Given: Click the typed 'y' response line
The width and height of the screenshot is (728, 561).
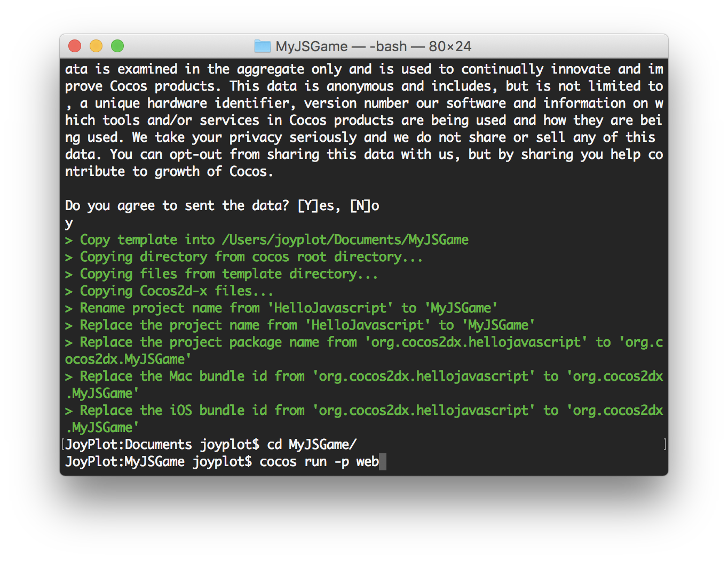Looking at the screenshot, I should click(x=69, y=223).
